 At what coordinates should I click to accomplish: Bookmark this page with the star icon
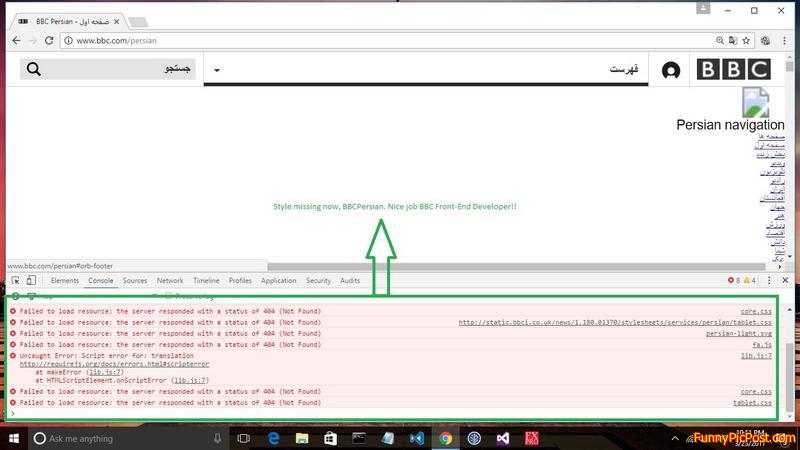click(746, 40)
